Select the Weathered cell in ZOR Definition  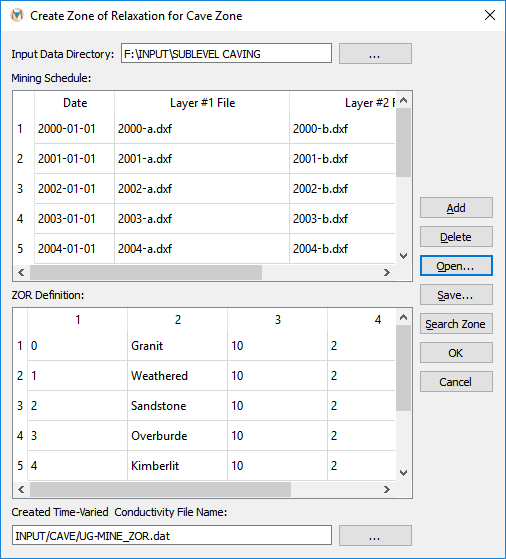tap(177, 376)
